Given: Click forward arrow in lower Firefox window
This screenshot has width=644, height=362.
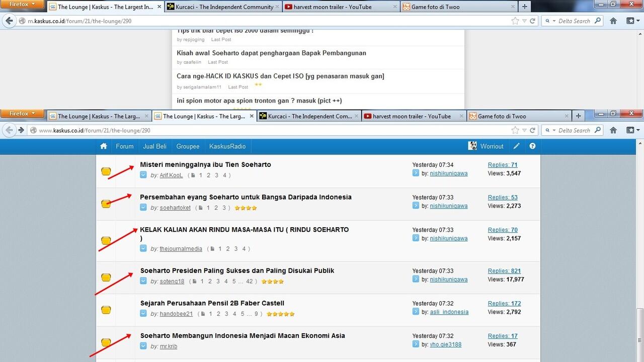Looking at the screenshot, I should pos(21,130).
